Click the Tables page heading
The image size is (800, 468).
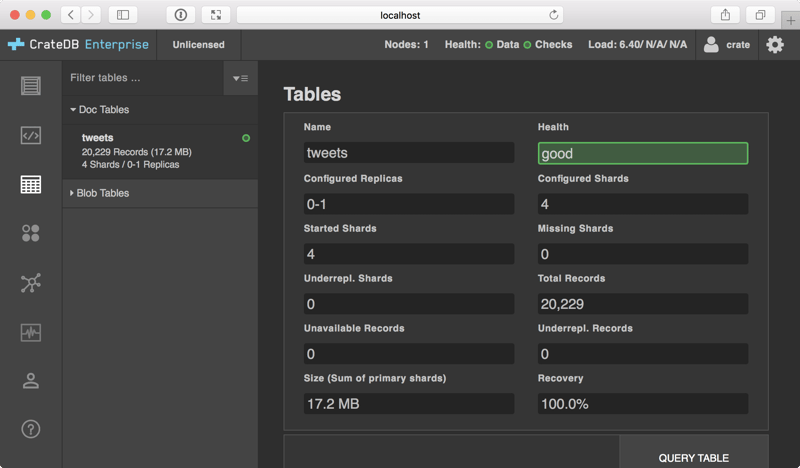312,94
